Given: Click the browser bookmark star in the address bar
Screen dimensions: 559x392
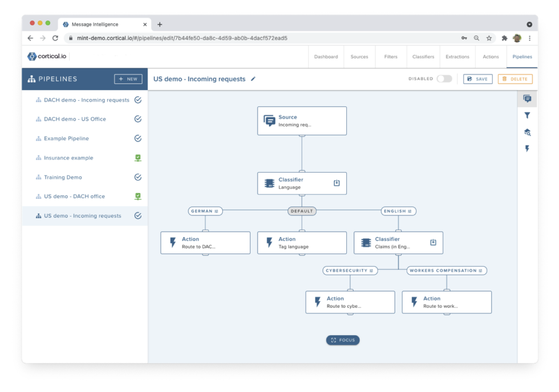Looking at the screenshot, I should click(x=489, y=38).
